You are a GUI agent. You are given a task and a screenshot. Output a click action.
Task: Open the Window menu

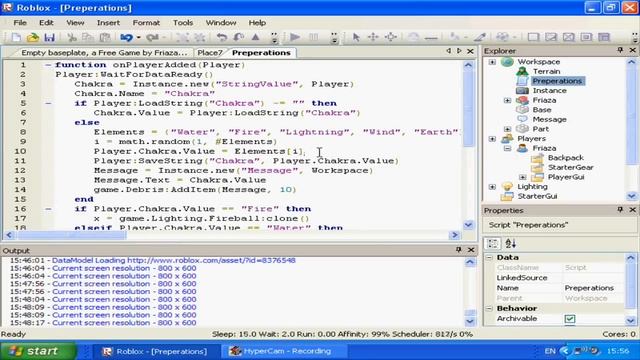coord(221,23)
